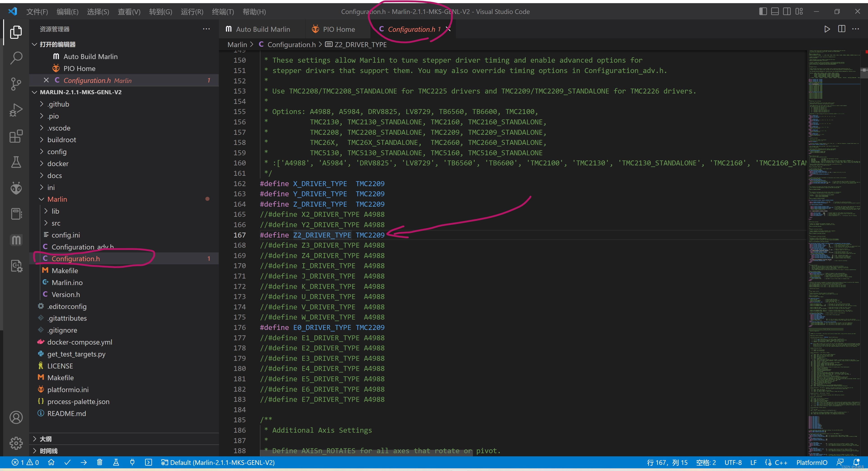Change UTF-8 file encoding

coord(733,462)
